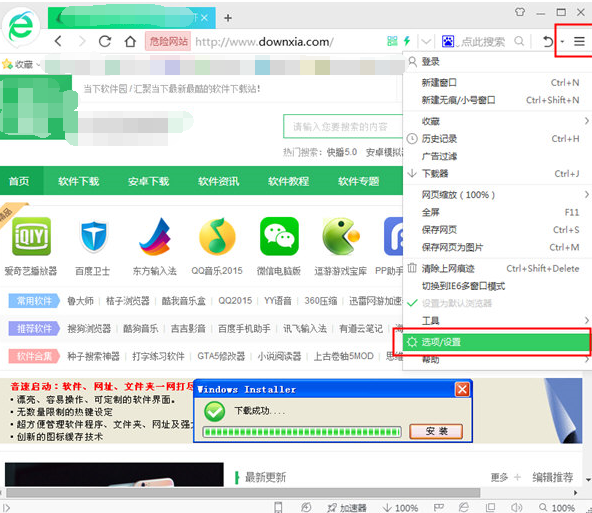Open the 360压缩 link
The image size is (592, 513).
[321, 301]
